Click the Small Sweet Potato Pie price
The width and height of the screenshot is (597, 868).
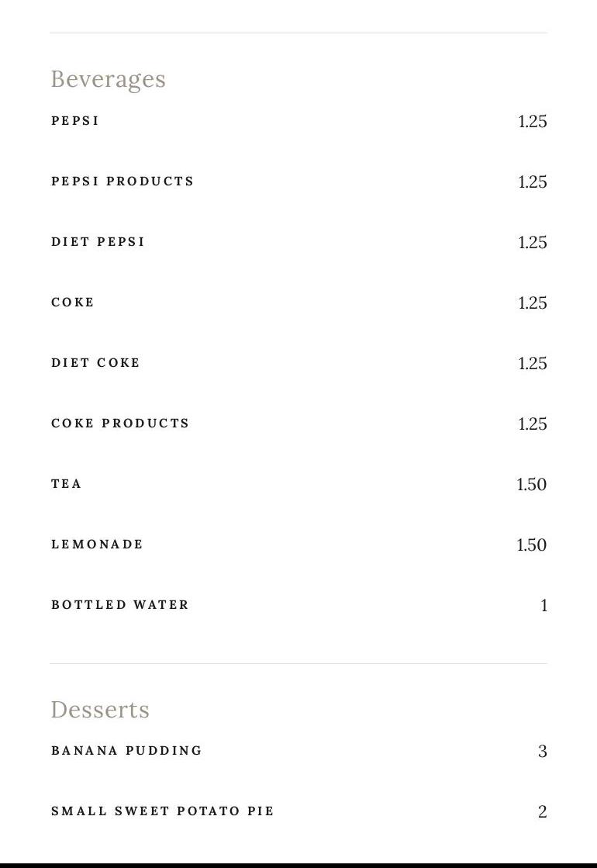pos(542,812)
